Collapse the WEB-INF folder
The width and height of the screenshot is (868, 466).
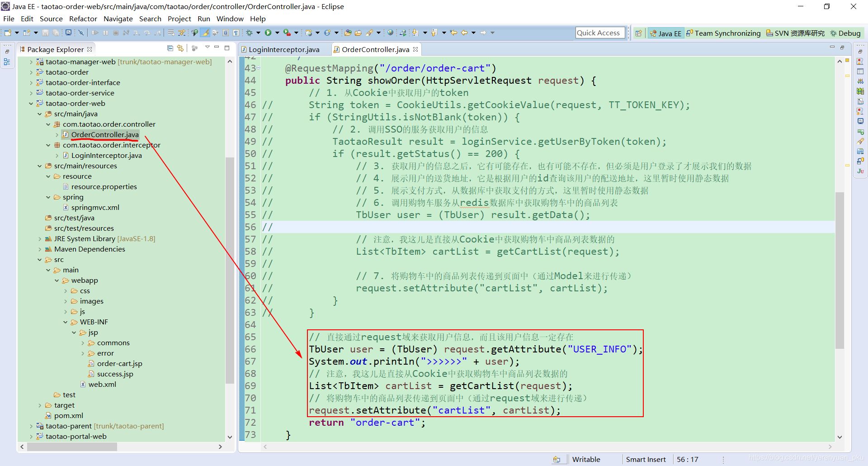point(65,322)
